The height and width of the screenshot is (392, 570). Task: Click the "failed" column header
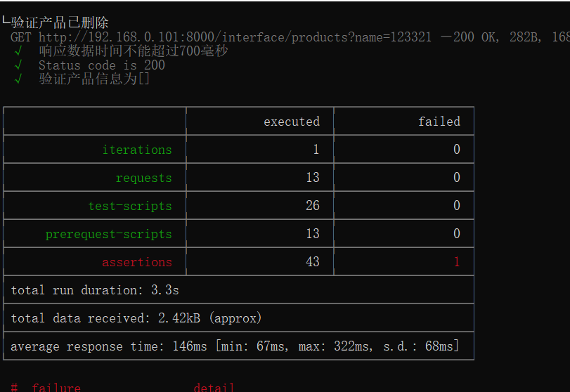[x=439, y=122]
